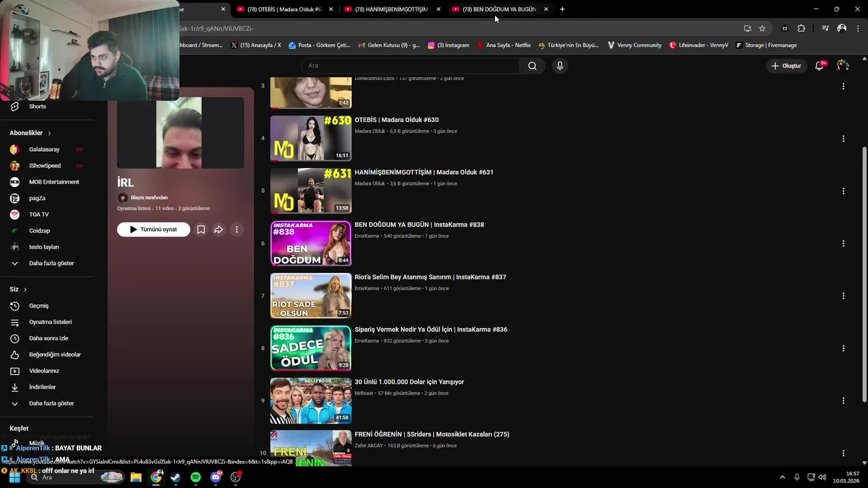The height and width of the screenshot is (488, 868).
Task: Open options menu for Madara Olduk #630
Action: tap(843, 138)
